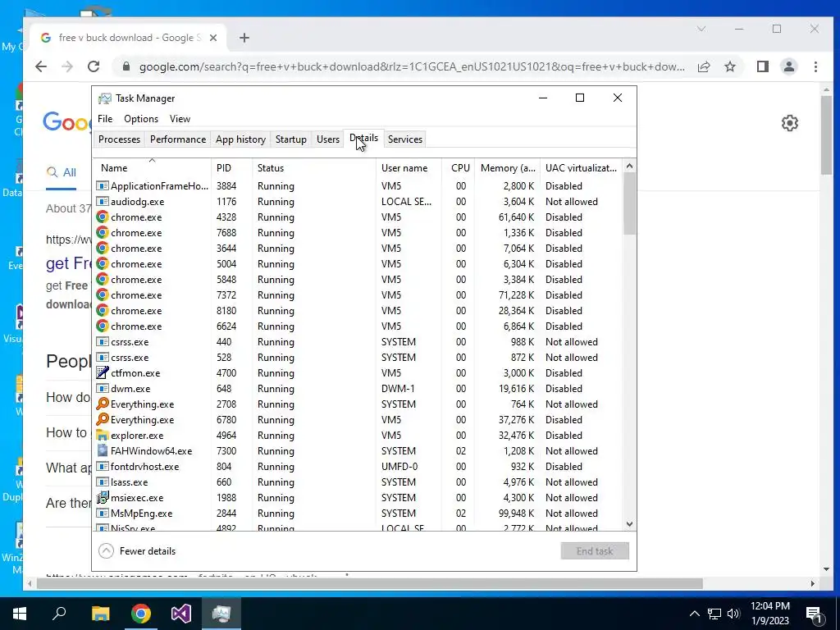Select the msiexec.exe process row
This screenshot has height=630, width=840.
358,498
